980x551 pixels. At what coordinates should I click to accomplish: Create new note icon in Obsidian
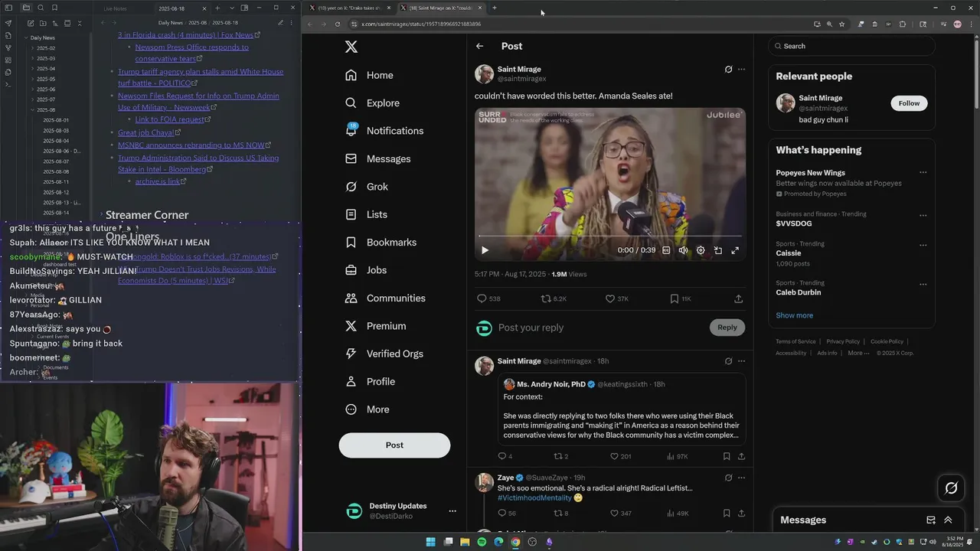point(30,23)
